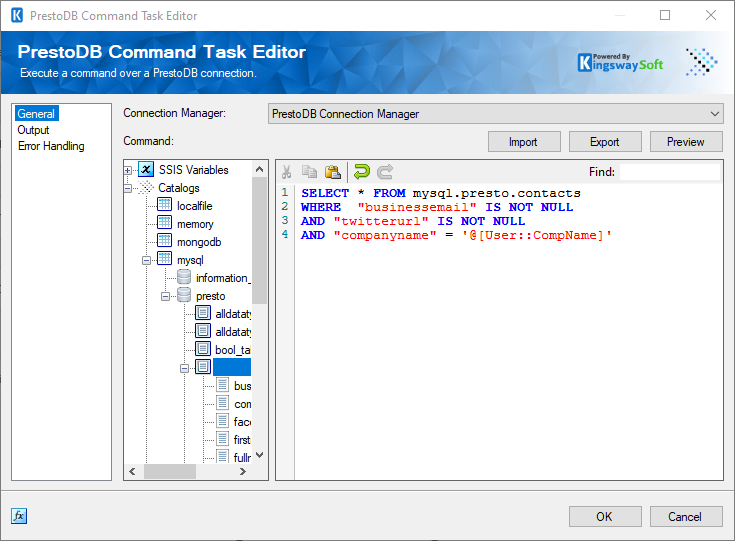This screenshot has height=541, width=735.
Task: Click the mysql catalog icon
Action: tap(165, 259)
